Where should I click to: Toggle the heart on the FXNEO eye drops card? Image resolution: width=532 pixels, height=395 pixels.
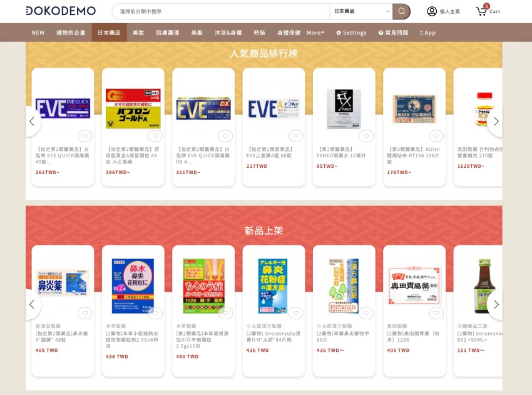pos(366,136)
